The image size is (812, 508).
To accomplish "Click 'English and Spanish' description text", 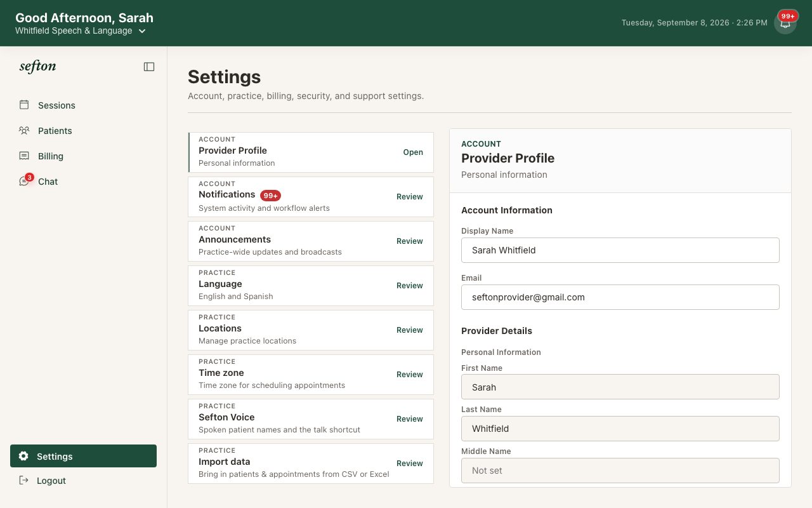I will coord(236,297).
